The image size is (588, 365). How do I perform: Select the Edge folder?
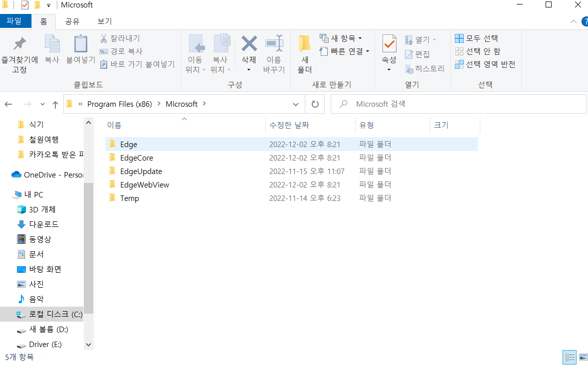click(x=291, y=144)
